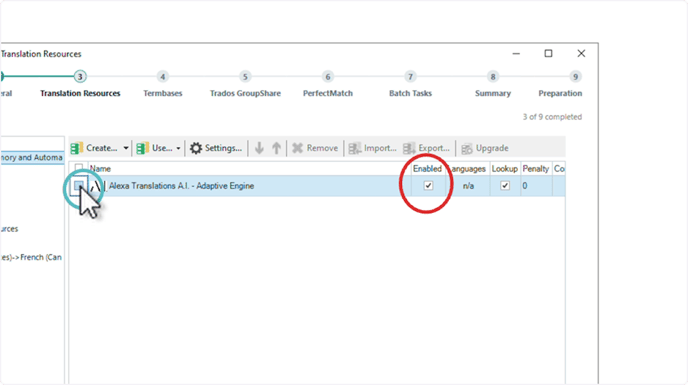Click the Import toolbar icon

(x=355, y=148)
